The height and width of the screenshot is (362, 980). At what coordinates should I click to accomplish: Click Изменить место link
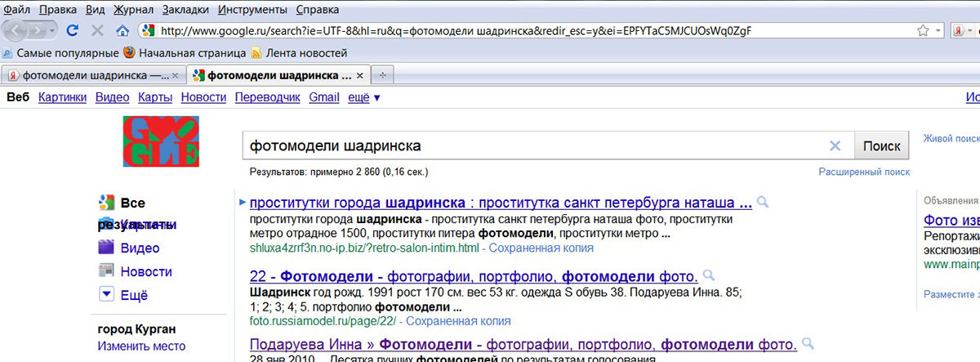coord(141,346)
